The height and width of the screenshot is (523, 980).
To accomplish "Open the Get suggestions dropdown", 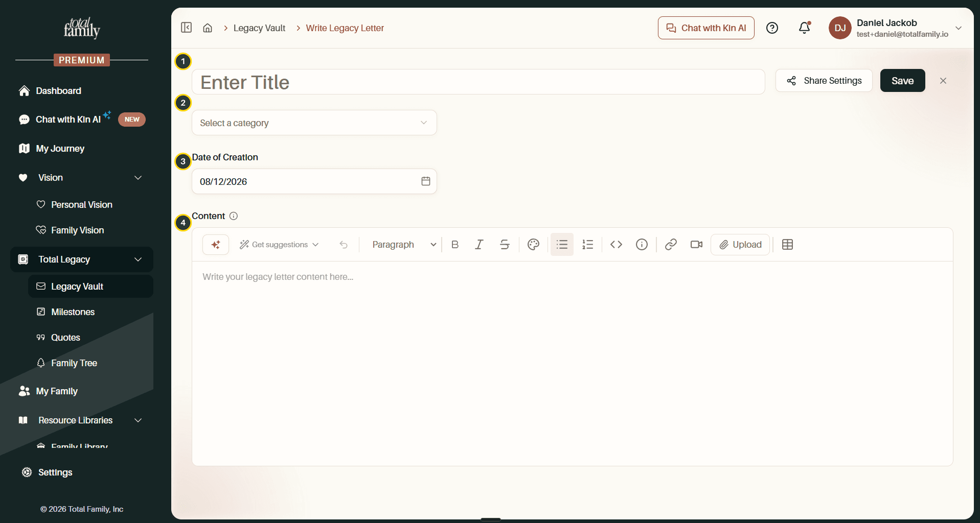I will point(279,245).
